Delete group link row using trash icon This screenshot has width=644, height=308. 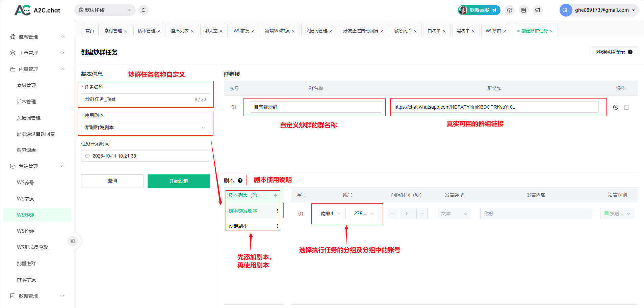[x=626, y=107]
